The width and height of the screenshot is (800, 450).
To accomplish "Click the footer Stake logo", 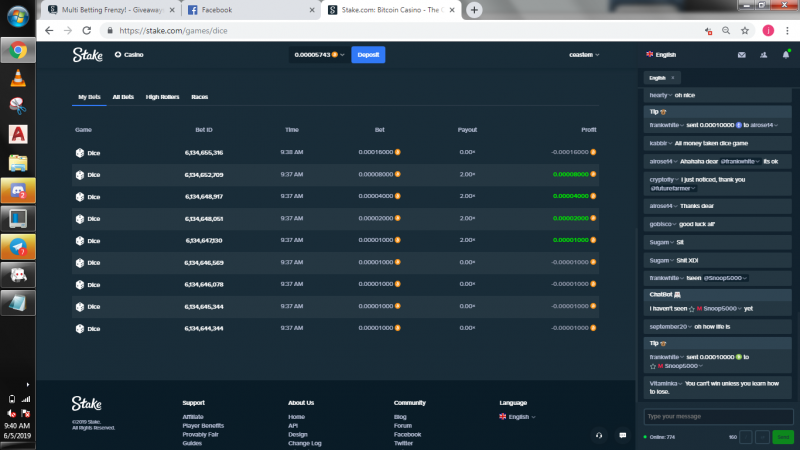I will pos(86,404).
